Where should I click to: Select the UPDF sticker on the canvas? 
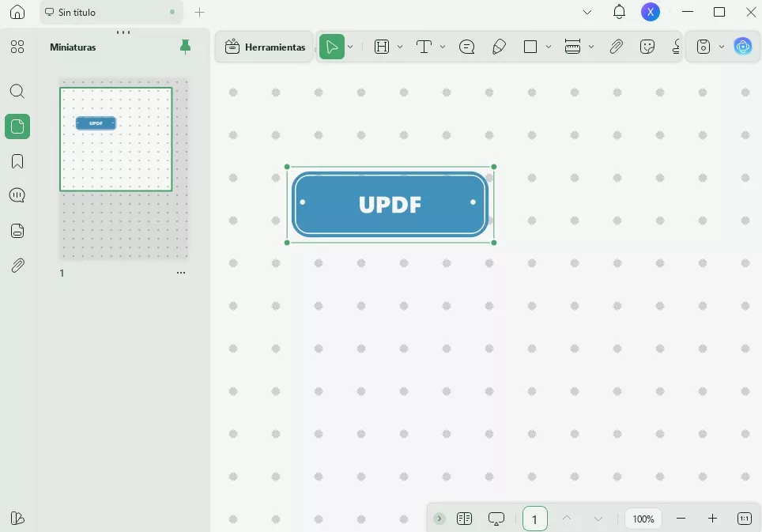click(x=390, y=205)
